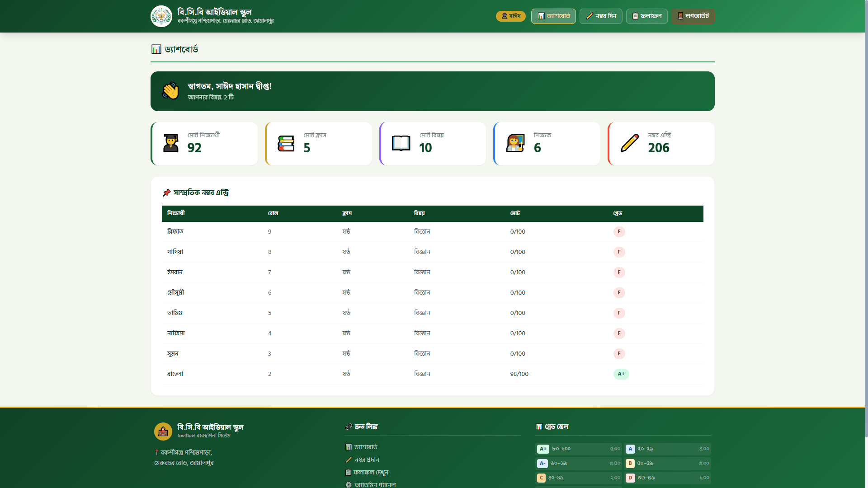
Task: Select student name রিফাত in the table
Action: click(175, 231)
